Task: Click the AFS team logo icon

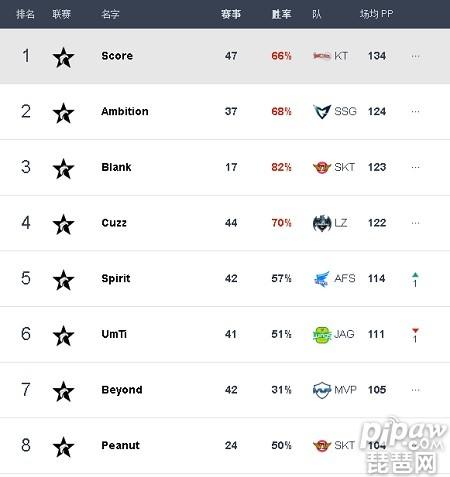Action: pyautogui.click(x=322, y=279)
